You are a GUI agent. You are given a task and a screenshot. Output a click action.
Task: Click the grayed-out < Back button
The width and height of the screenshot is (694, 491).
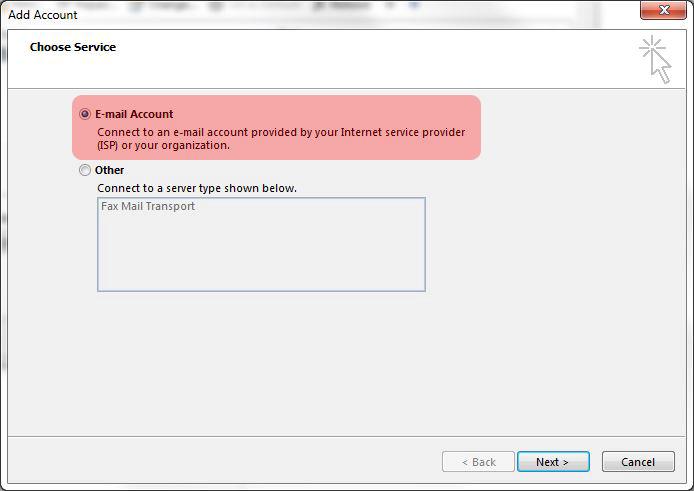[478, 462]
